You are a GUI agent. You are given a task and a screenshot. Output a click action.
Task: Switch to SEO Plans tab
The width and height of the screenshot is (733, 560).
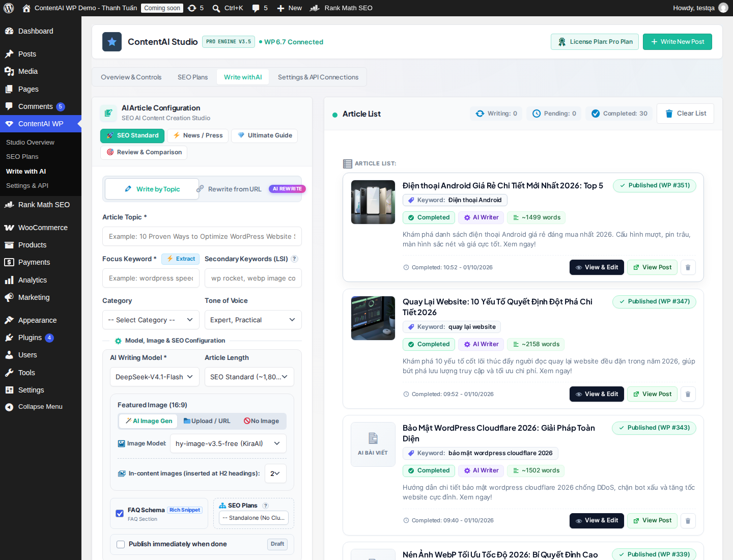pyautogui.click(x=192, y=77)
